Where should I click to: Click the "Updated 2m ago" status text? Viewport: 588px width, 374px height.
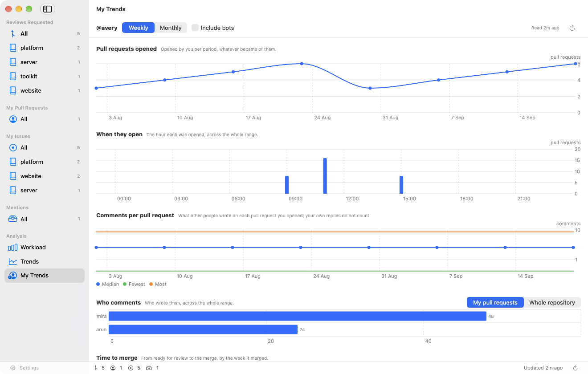(543, 368)
